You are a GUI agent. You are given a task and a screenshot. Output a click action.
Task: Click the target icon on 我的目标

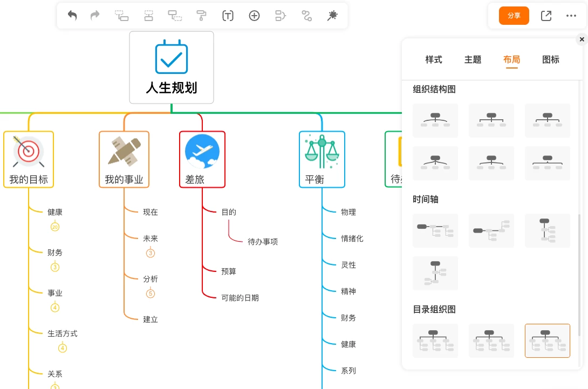(29, 151)
